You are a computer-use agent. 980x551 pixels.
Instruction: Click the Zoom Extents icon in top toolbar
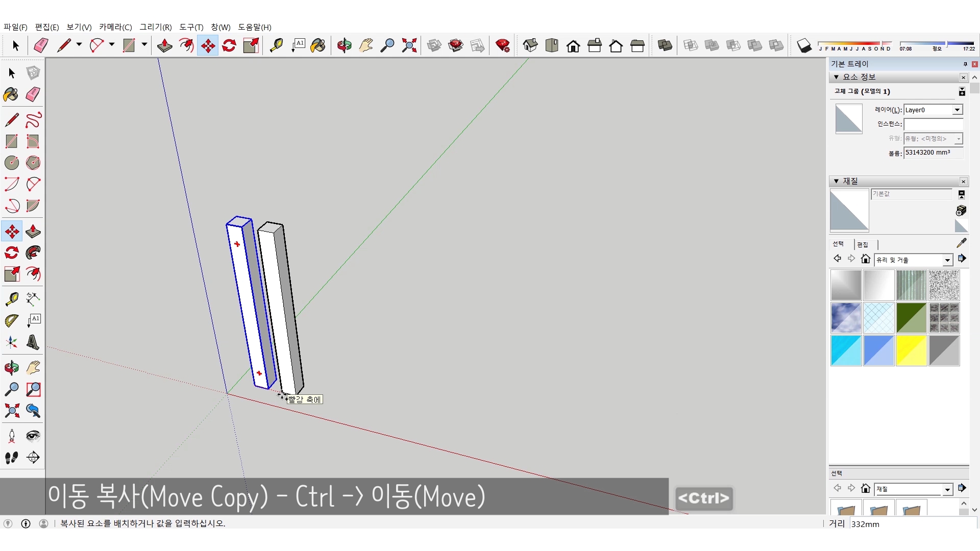(409, 46)
